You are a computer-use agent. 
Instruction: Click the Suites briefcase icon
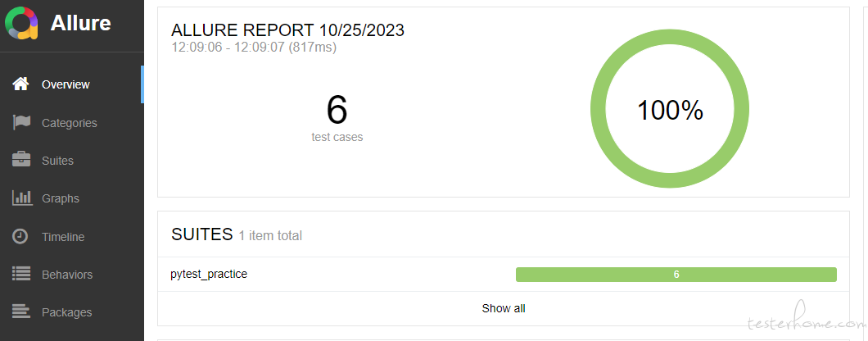click(x=21, y=160)
